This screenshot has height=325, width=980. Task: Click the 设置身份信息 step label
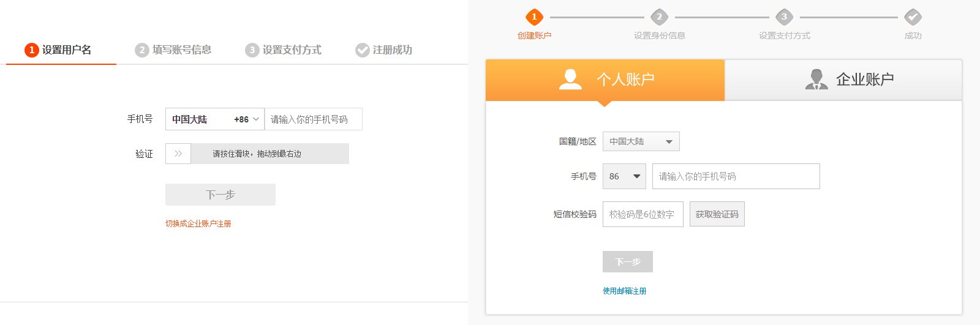(660, 36)
